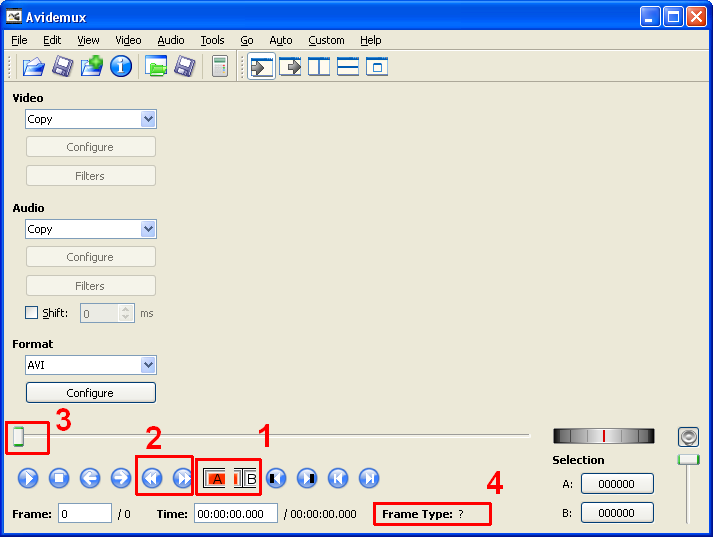Viewport: 713px width, 537px height.
Task: Click Audio Filters button
Action: tap(91, 286)
